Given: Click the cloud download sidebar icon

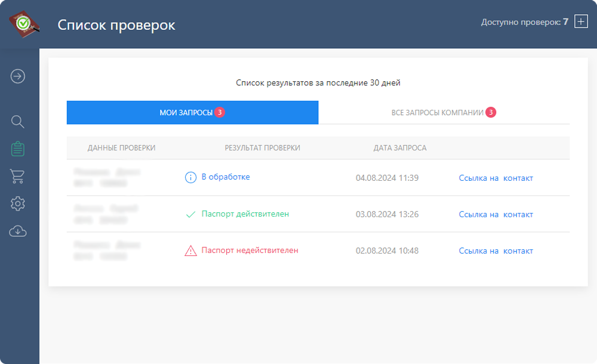Looking at the screenshot, I should click(x=18, y=231).
